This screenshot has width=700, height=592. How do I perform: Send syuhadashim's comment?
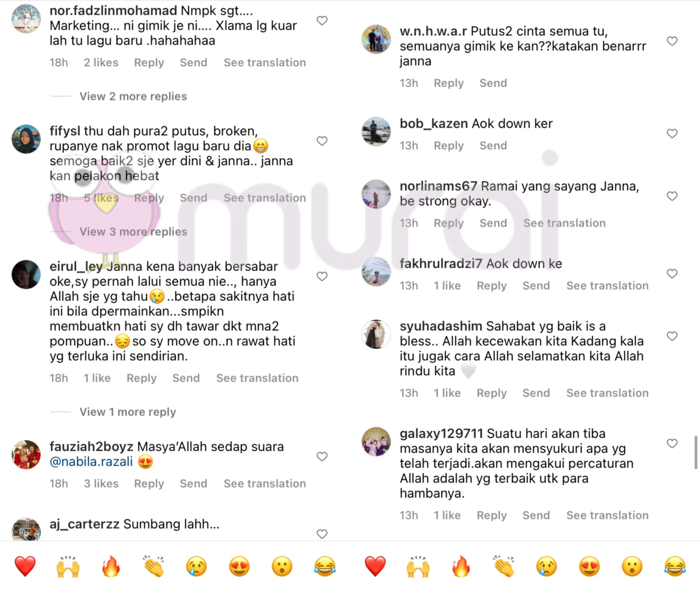[536, 393]
